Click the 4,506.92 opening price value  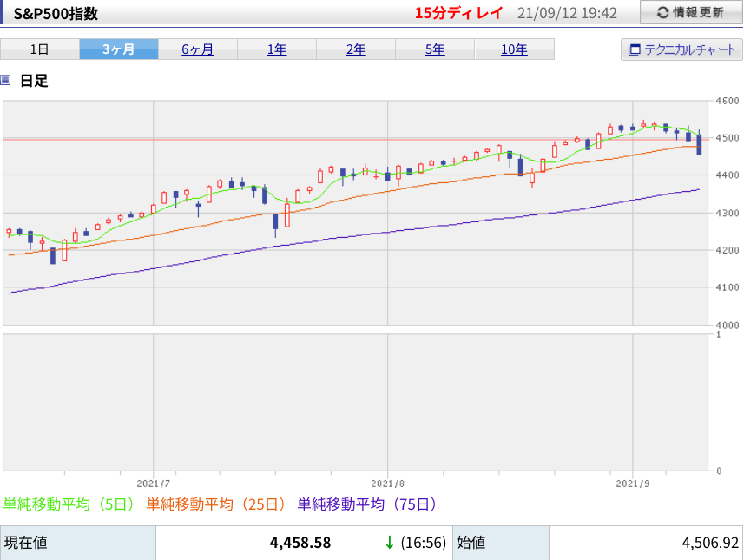[710, 543]
